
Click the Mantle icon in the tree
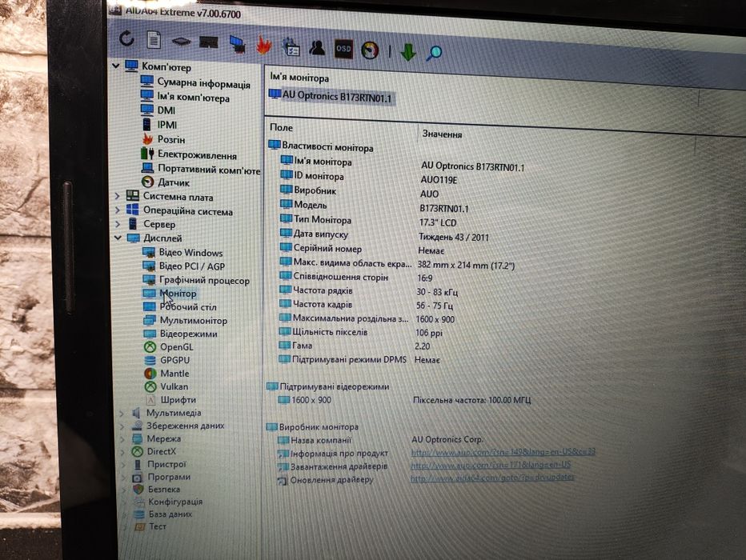click(150, 374)
